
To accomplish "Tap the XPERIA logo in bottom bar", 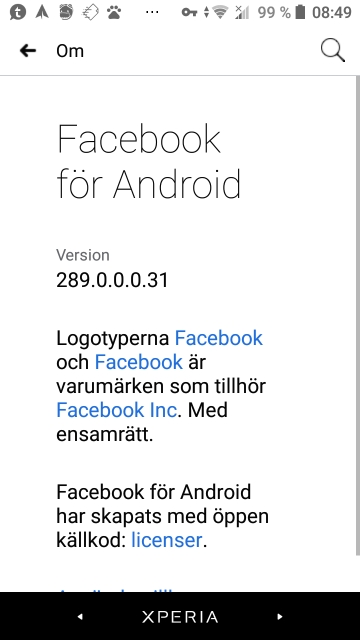I will coord(180,617).
